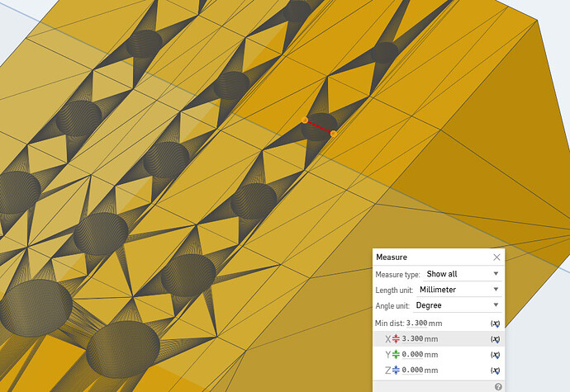Open the Measure help question mark

coord(498,386)
